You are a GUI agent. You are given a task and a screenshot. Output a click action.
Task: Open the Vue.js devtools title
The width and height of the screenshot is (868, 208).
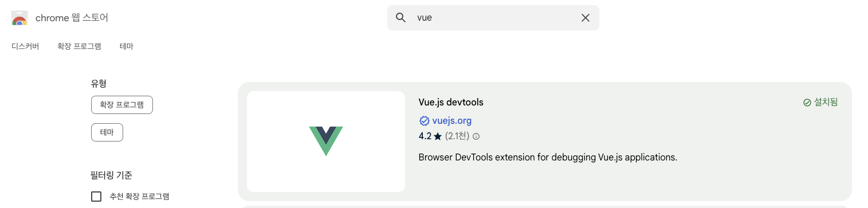pyautogui.click(x=451, y=102)
